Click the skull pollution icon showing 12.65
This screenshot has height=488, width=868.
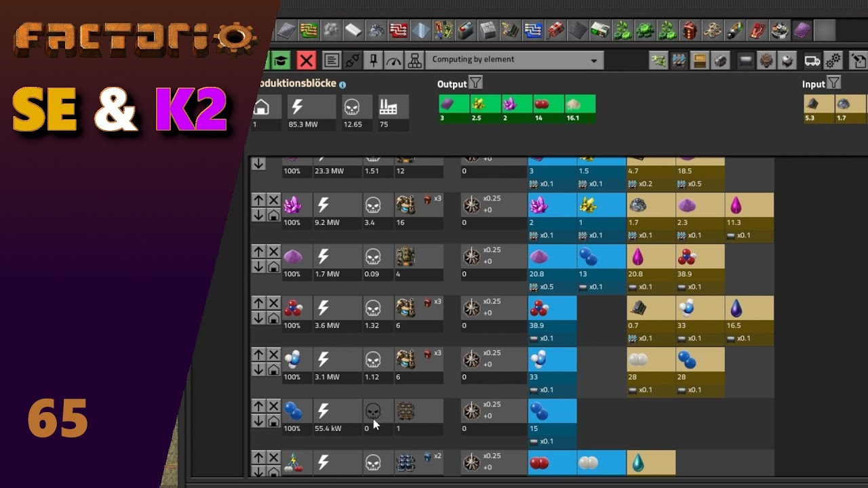pos(351,107)
